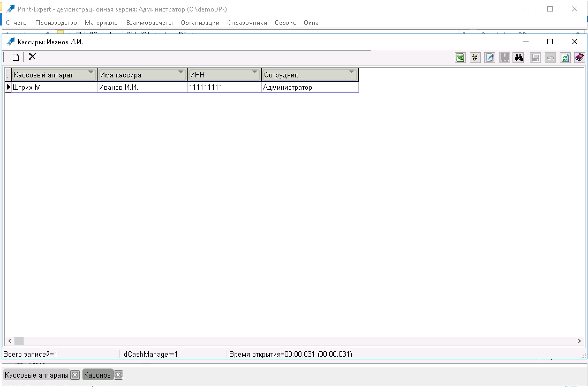Click the greyed-out floppy save icon
Viewport: 588px width, 387px height.
[535, 58]
